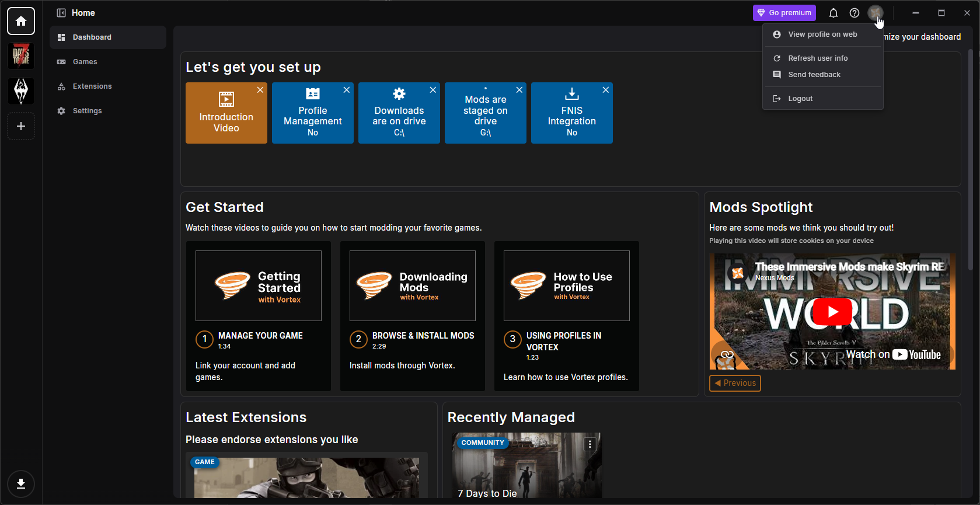This screenshot has width=980, height=505.
Task: Play the Mods Spotlight YouTube video
Action: (832, 312)
